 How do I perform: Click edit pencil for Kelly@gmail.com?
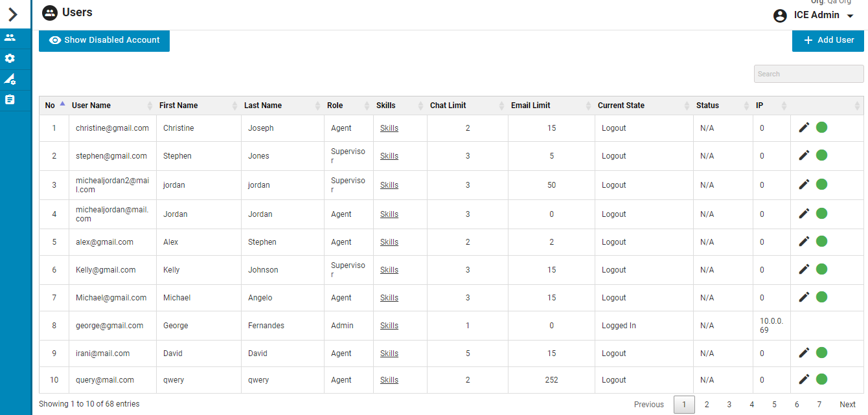click(804, 269)
